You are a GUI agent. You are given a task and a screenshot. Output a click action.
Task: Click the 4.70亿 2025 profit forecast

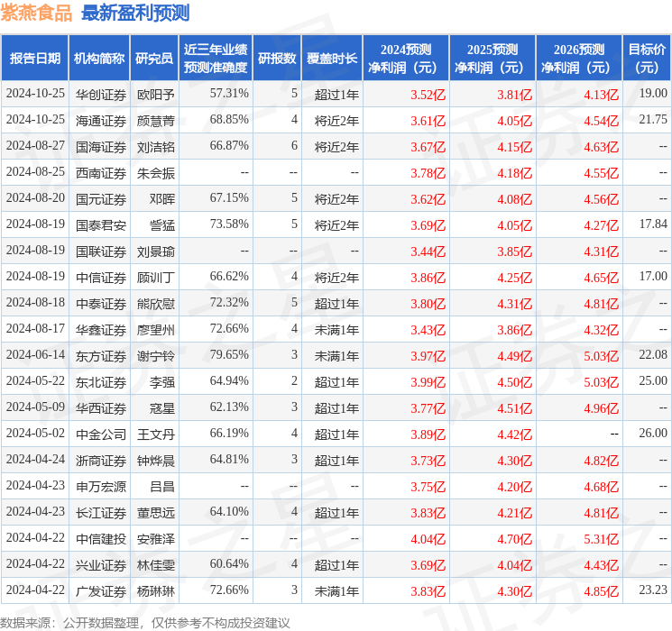(x=514, y=539)
